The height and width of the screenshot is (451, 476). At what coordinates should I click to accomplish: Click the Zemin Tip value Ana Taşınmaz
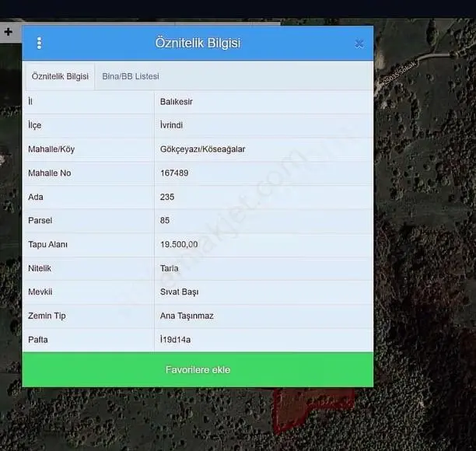click(187, 316)
